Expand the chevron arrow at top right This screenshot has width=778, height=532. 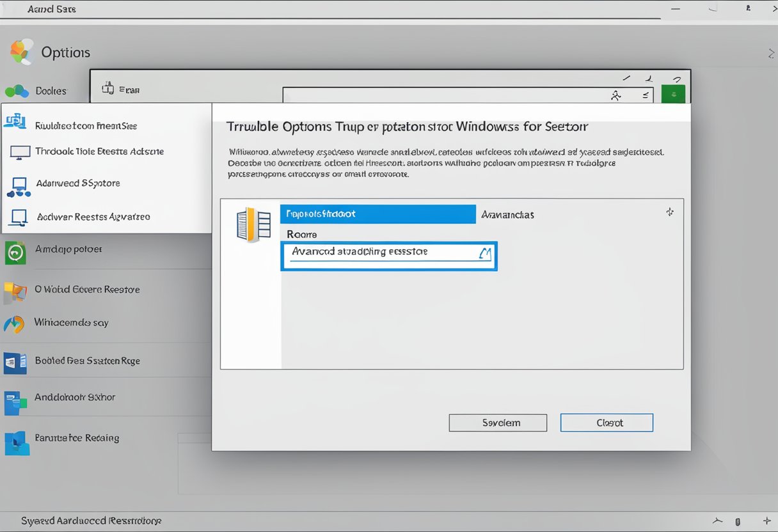770,55
